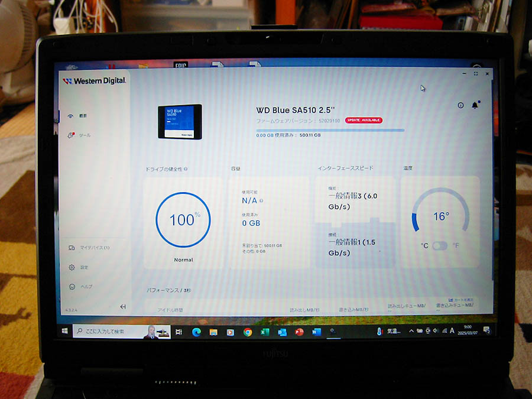Open Task View on the taskbar
The height and width of the screenshot is (399, 532).
[179, 332]
